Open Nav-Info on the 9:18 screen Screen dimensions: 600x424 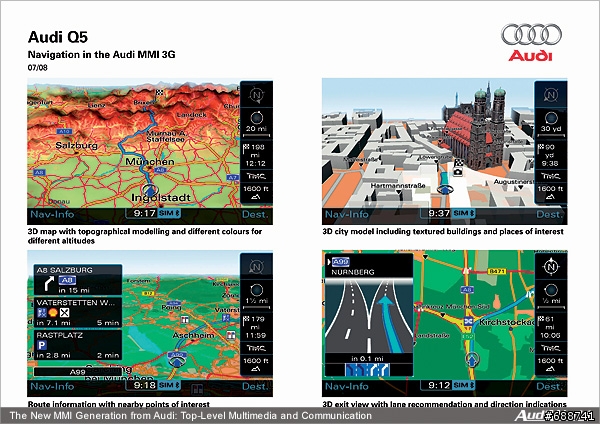pyautogui.click(x=52, y=386)
